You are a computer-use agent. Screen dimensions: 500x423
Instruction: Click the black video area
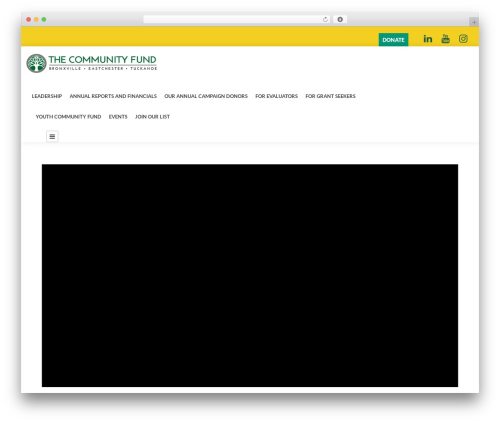250,275
